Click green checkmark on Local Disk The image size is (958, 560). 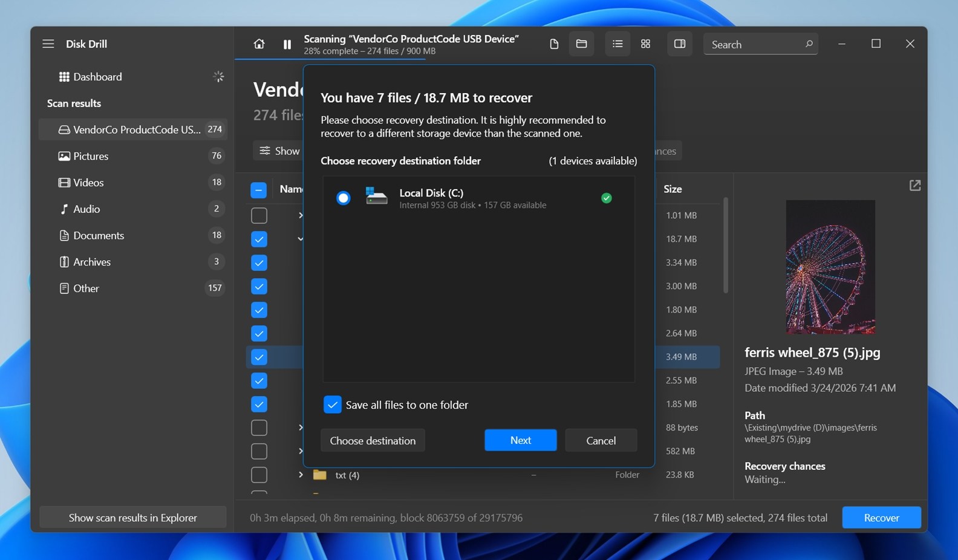(x=606, y=198)
